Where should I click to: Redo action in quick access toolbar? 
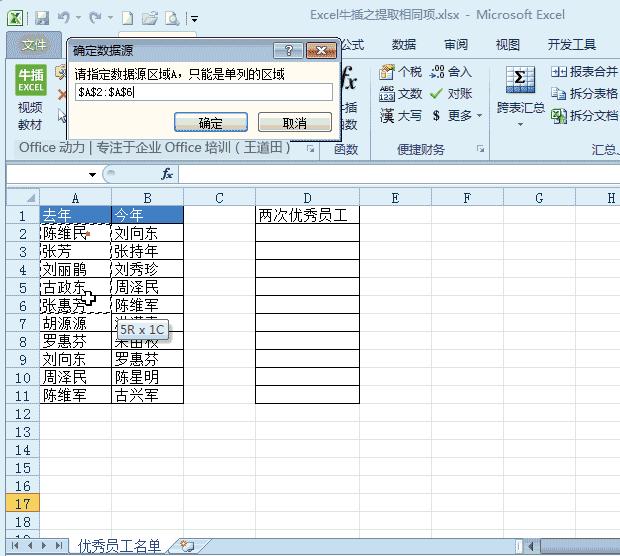coord(95,17)
